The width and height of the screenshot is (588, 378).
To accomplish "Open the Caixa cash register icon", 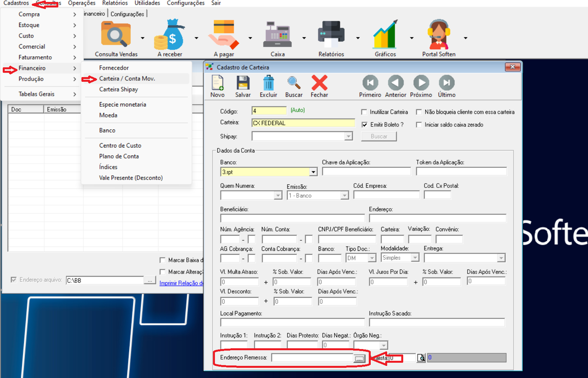I will click(x=278, y=34).
